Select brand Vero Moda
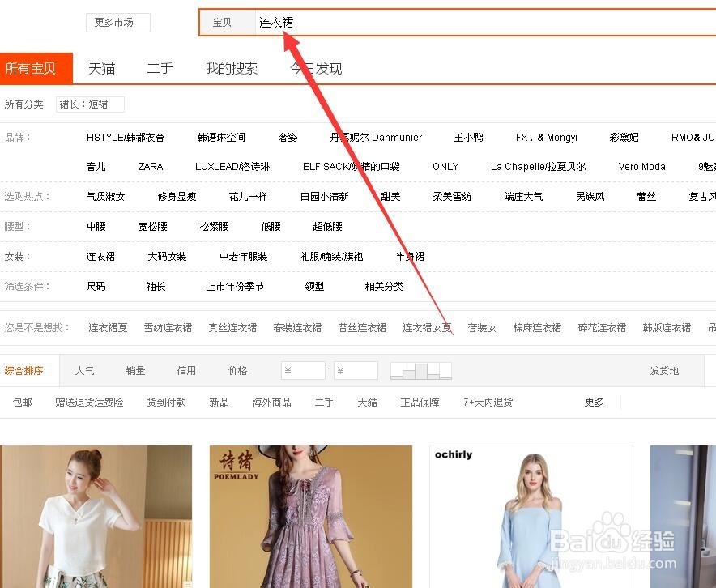The image size is (716, 588). click(641, 167)
